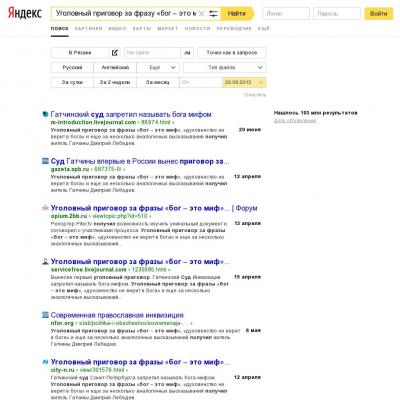
Task: Click the «Нашлось 103 млн результатов» text
Action: [x=315, y=113]
